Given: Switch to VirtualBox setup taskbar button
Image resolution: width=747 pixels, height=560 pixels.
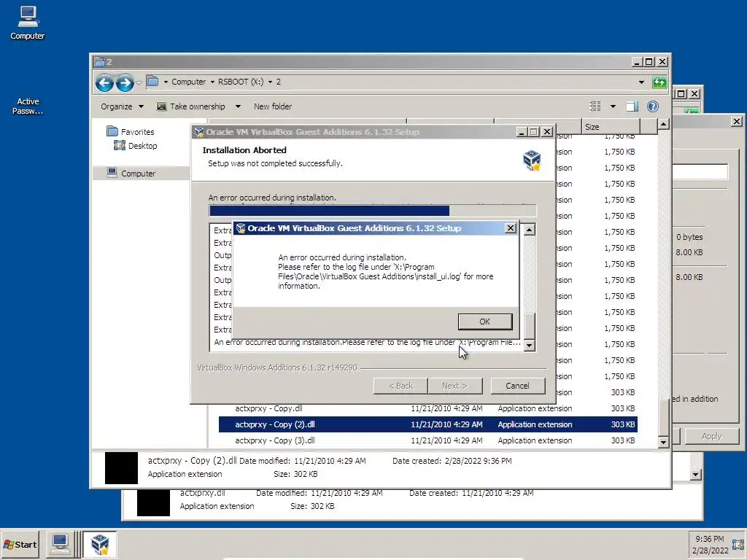Looking at the screenshot, I should (99, 544).
